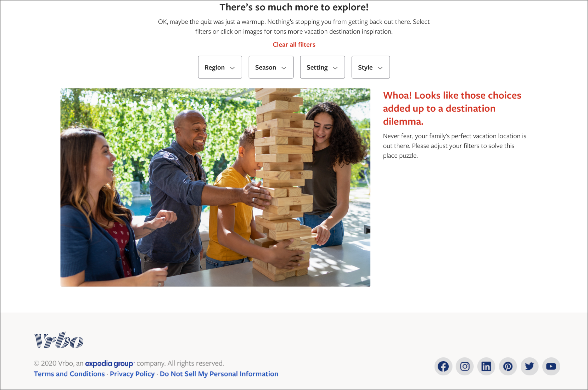This screenshot has width=588, height=390.
Task: Click the Region dropdown chevron arrow
Action: coord(232,68)
